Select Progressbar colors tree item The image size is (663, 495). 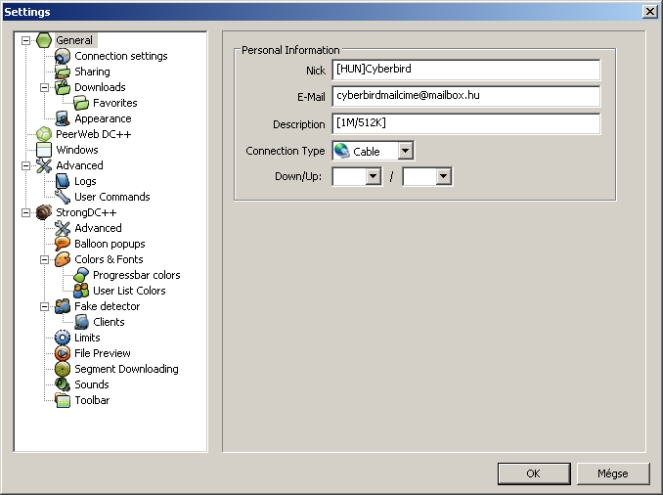click(136, 275)
